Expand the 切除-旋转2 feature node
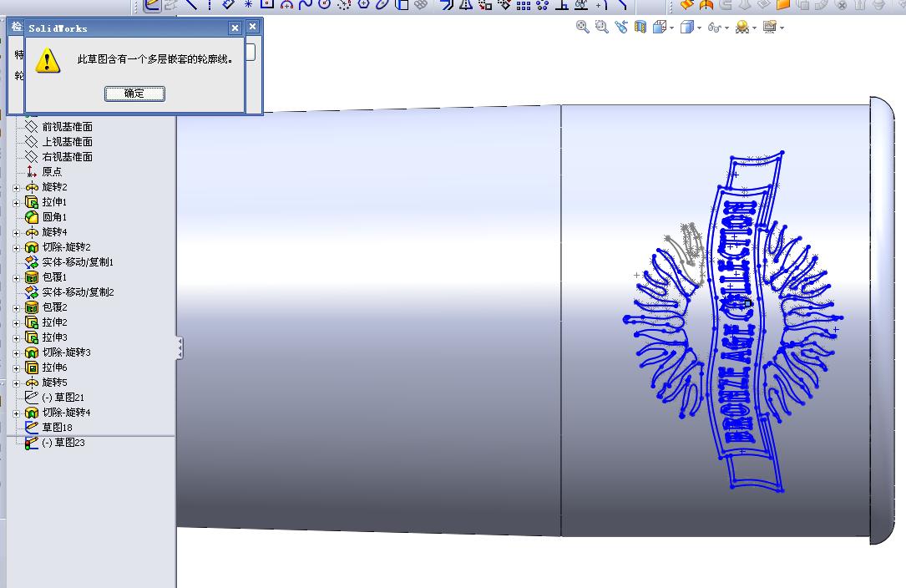 16,248
